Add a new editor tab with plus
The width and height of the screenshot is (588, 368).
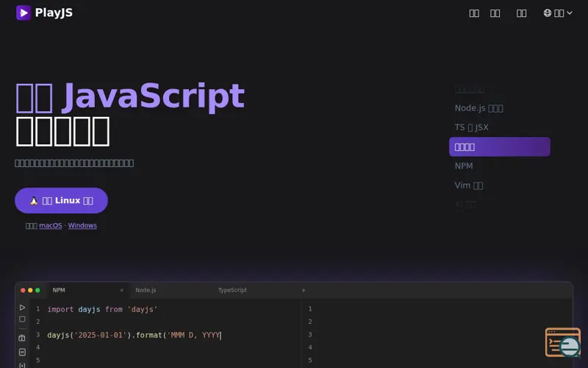(x=304, y=290)
